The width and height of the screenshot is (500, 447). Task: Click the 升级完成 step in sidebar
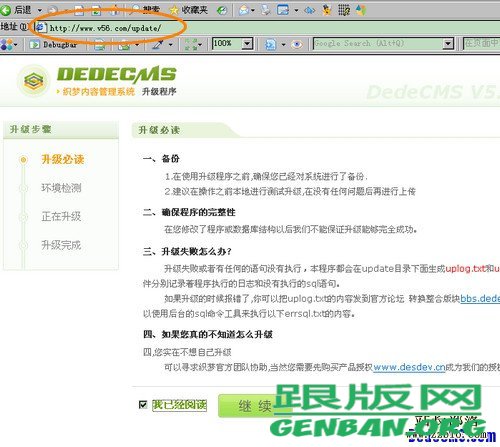point(61,245)
